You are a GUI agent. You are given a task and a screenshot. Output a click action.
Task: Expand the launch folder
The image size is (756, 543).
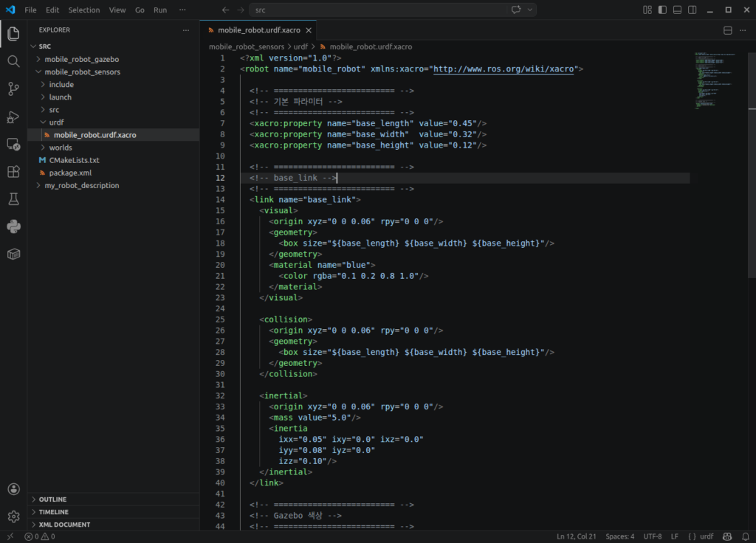click(x=113, y=97)
